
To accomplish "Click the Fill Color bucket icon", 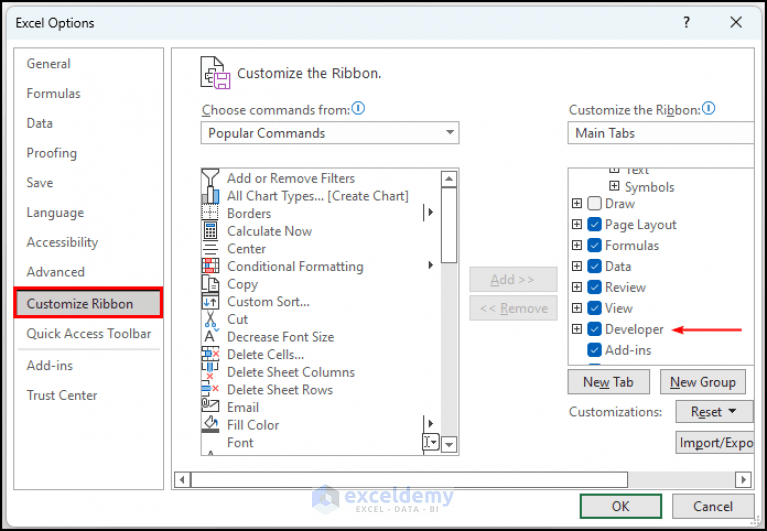I will 210,424.
